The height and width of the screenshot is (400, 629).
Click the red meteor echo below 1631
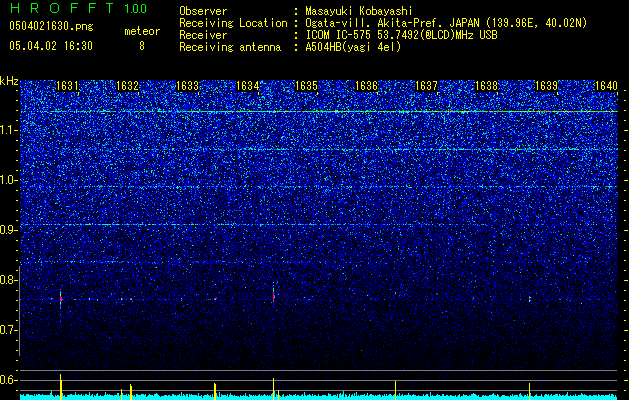click(61, 298)
